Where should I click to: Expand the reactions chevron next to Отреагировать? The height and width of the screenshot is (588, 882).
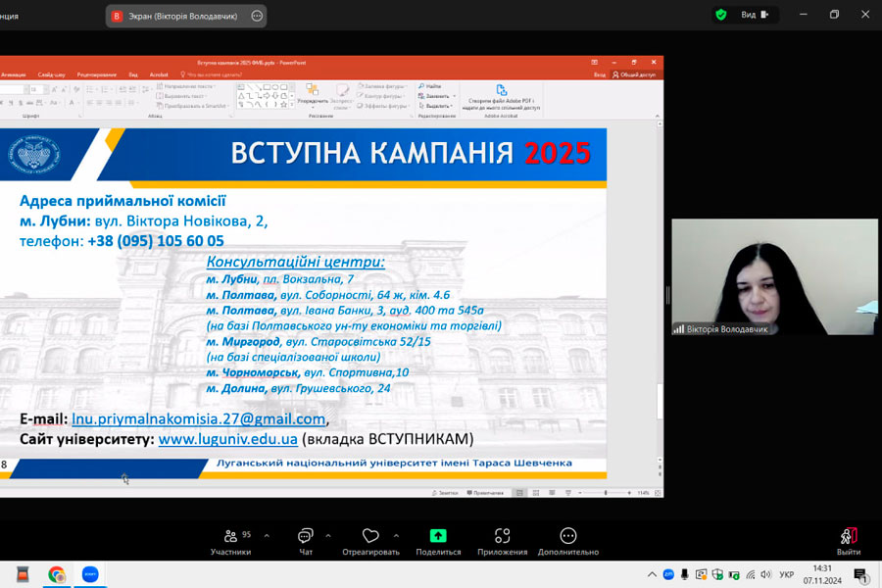[x=396, y=536]
